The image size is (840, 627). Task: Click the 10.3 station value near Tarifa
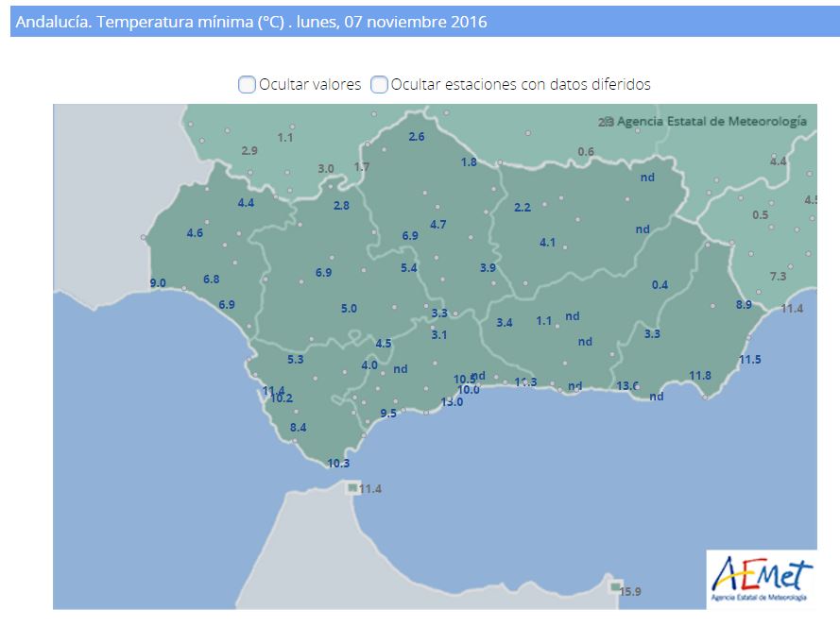coord(338,463)
